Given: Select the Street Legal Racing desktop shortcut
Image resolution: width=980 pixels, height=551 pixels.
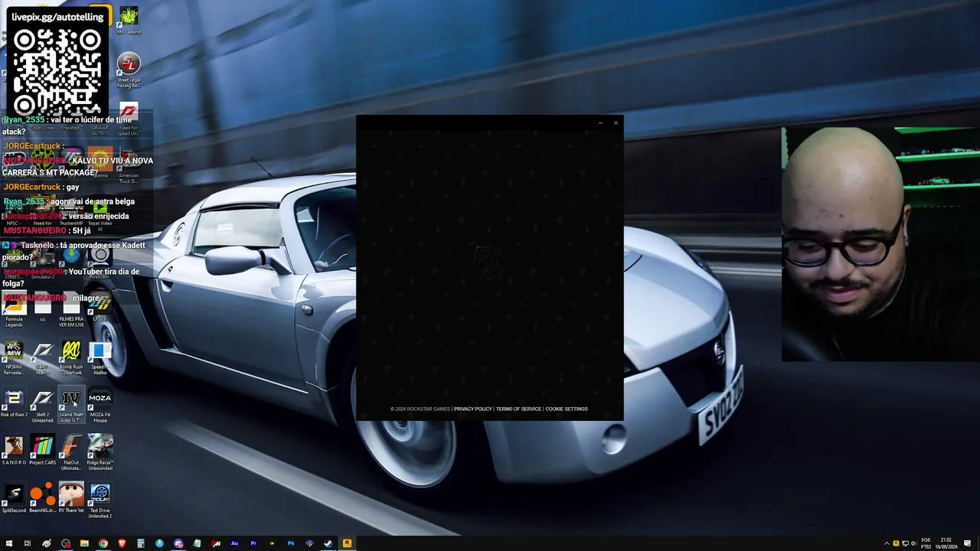Looking at the screenshot, I should pos(129,71).
